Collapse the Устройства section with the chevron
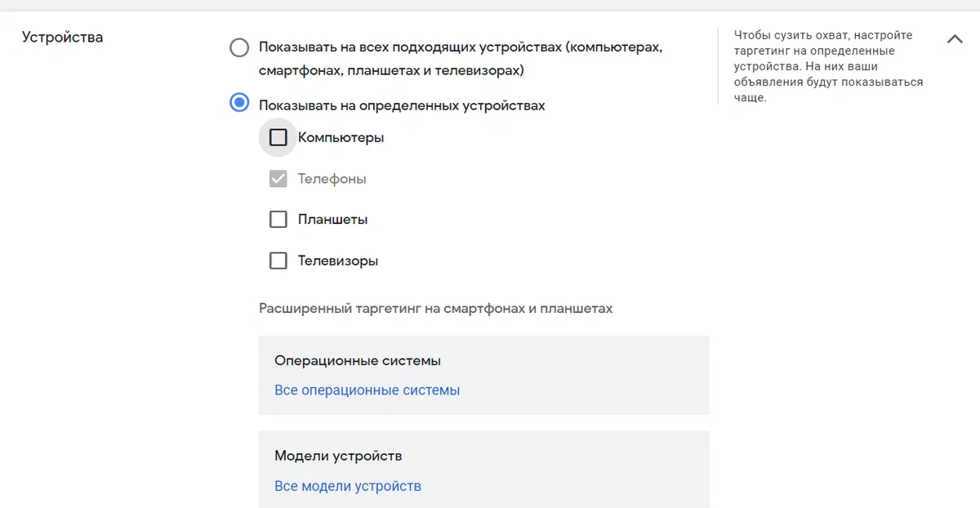 coord(954,38)
